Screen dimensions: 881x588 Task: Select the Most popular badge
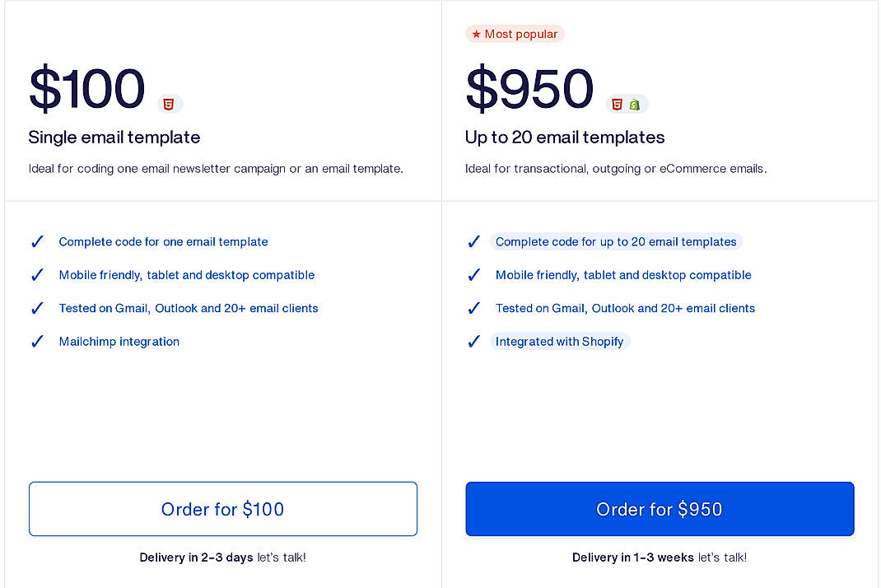pos(515,34)
